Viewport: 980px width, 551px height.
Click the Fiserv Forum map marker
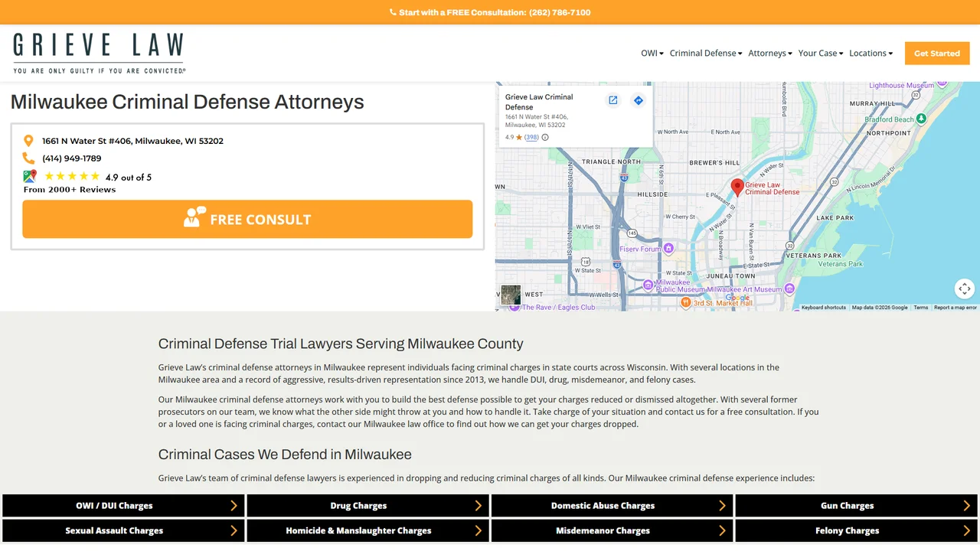[x=668, y=249]
